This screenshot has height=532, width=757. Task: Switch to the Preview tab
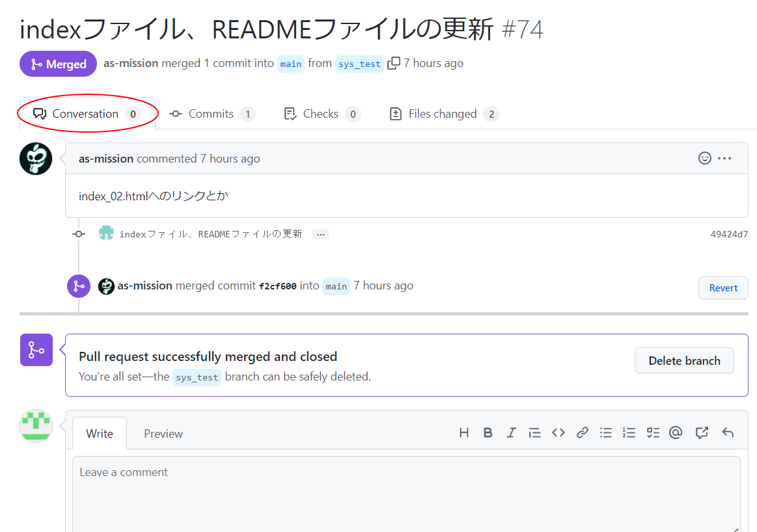pos(163,434)
